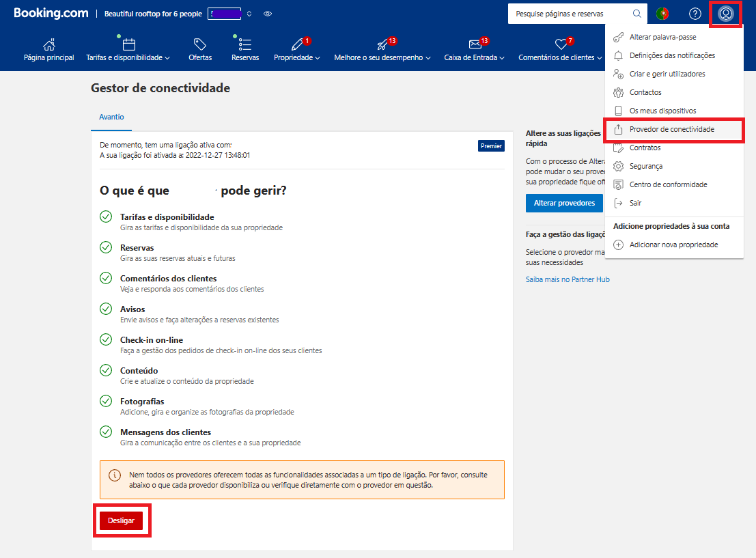Click the Premier badge

coord(491,145)
